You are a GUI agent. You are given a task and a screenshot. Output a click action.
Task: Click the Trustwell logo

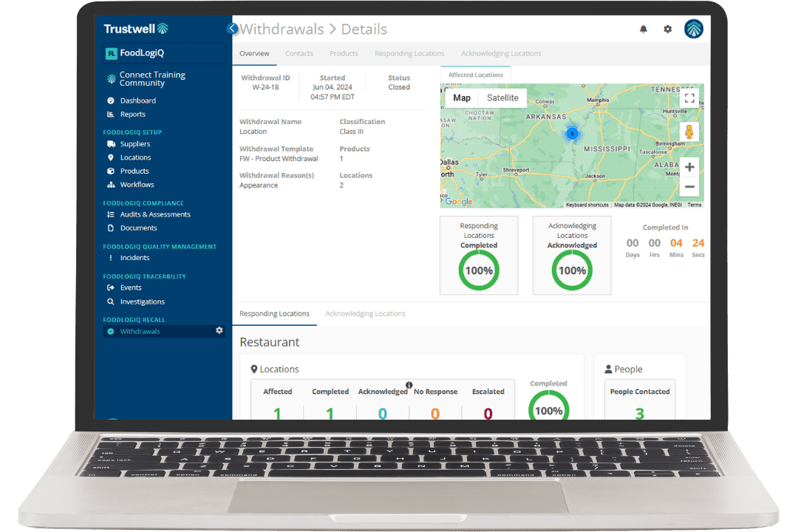pyautogui.click(x=136, y=29)
